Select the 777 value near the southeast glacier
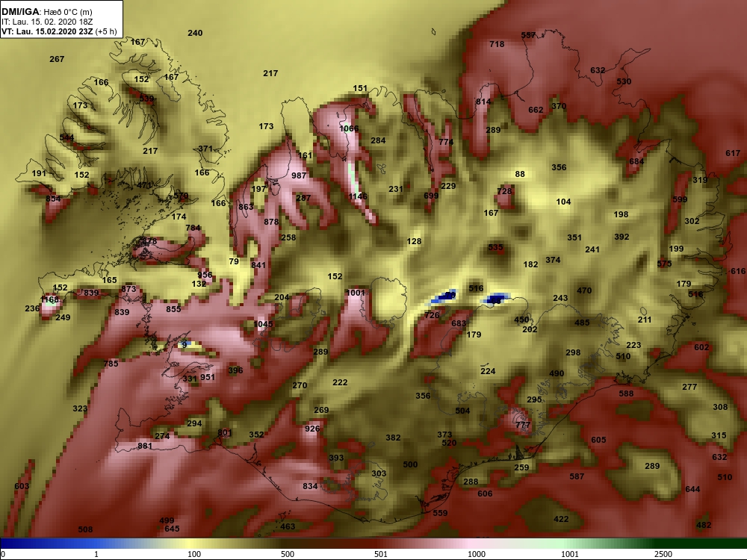This screenshot has height=560, width=747. click(x=523, y=425)
